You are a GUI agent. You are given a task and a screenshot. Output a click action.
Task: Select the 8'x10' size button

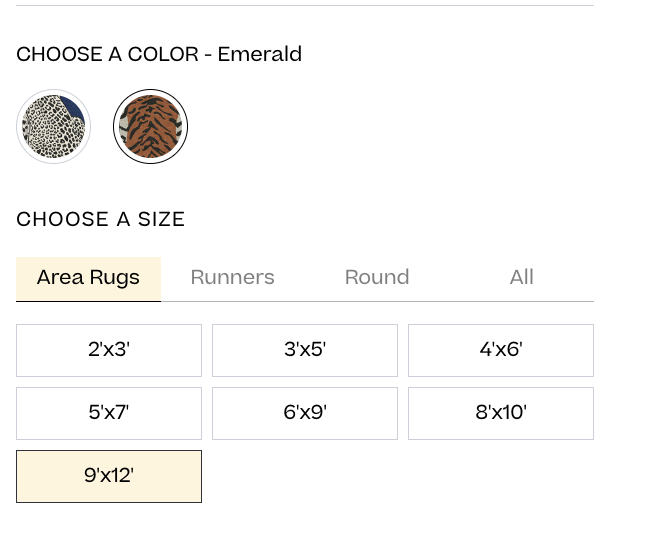[x=501, y=413]
